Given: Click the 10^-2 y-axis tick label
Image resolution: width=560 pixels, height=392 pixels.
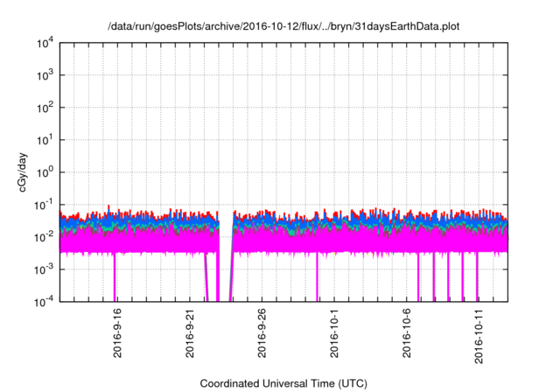Looking at the screenshot, I should click(x=42, y=236).
